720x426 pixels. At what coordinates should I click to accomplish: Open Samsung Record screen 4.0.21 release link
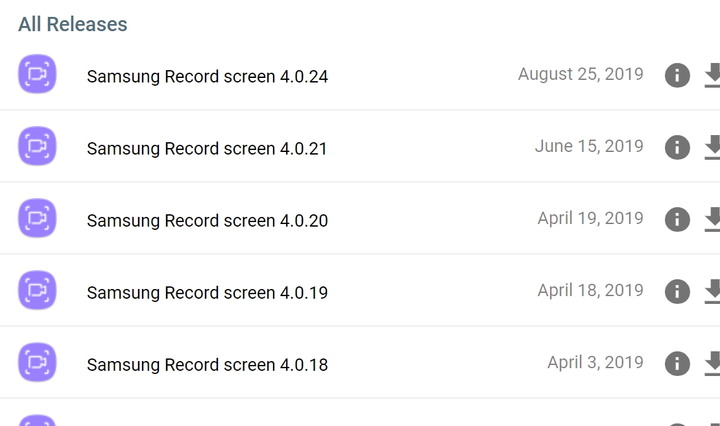(x=207, y=148)
